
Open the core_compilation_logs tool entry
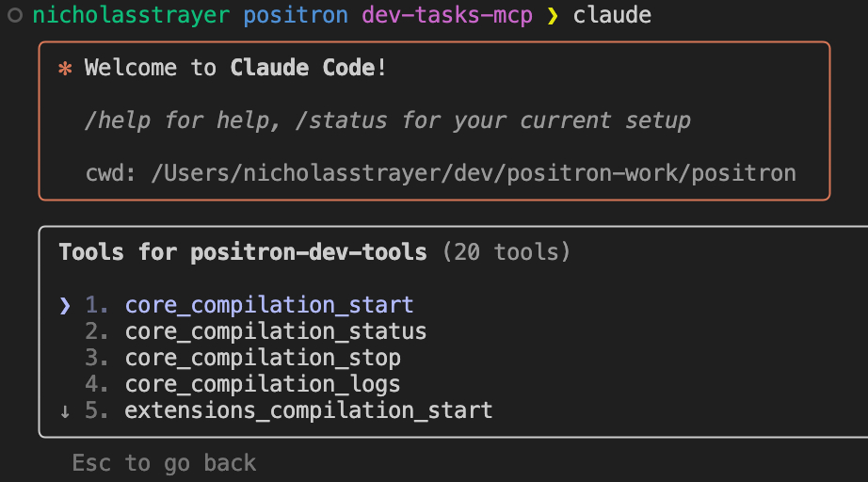point(263,384)
